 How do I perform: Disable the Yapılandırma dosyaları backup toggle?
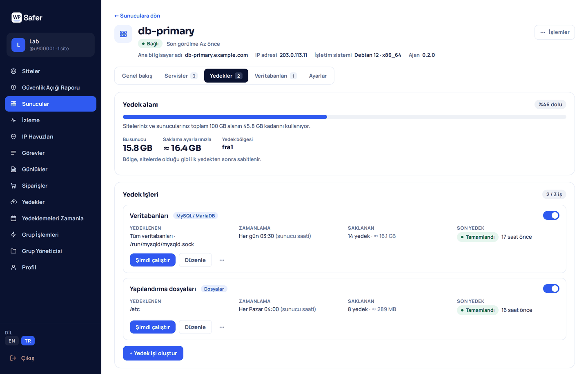[x=551, y=289]
